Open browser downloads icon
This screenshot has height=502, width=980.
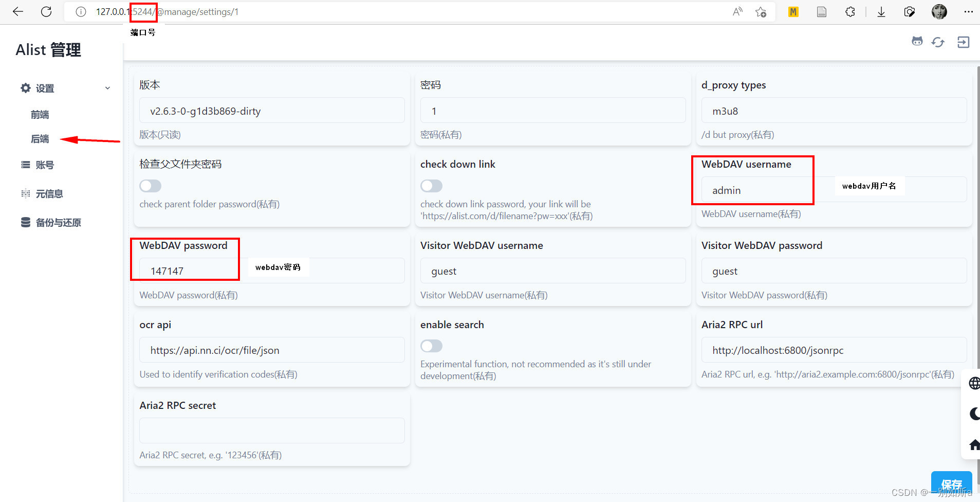(x=881, y=12)
